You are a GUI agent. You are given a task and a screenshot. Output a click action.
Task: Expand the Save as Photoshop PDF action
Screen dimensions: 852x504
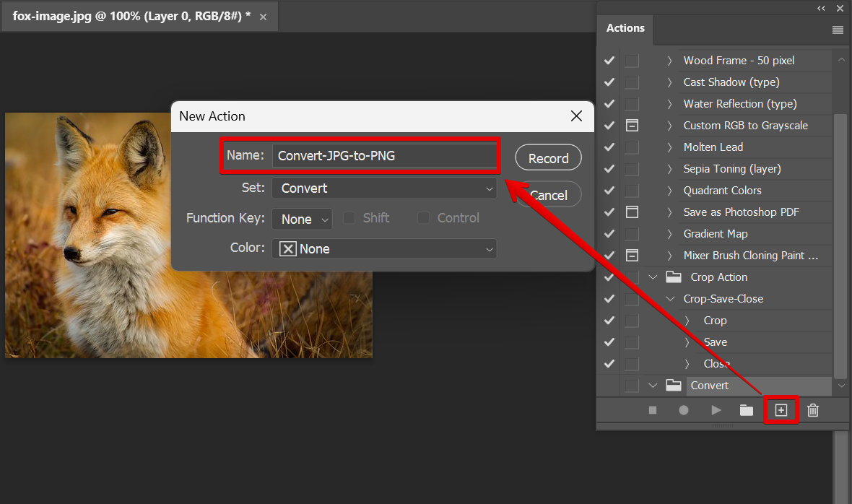669,212
